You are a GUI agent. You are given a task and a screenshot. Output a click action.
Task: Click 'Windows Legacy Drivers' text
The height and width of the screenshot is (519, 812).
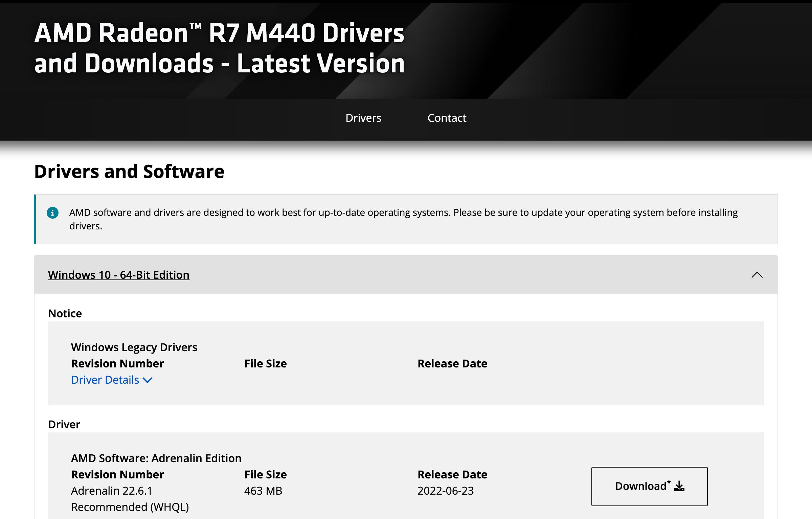pos(134,347)
